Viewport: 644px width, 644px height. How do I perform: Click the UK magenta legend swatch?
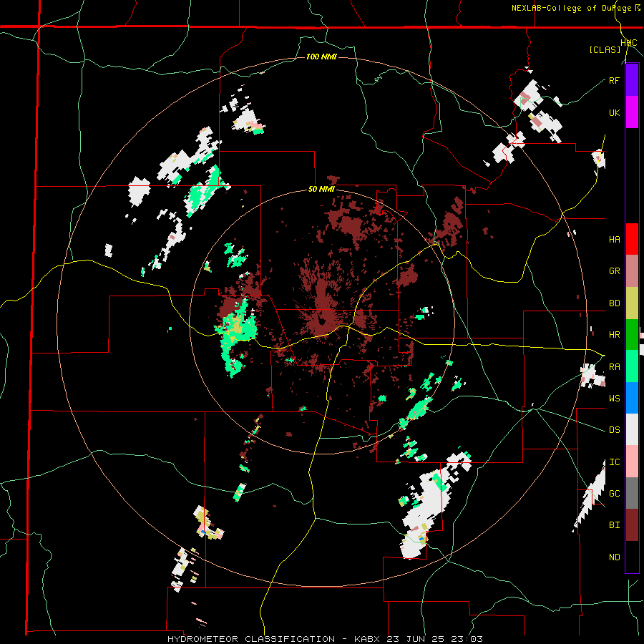pos(632,112)
